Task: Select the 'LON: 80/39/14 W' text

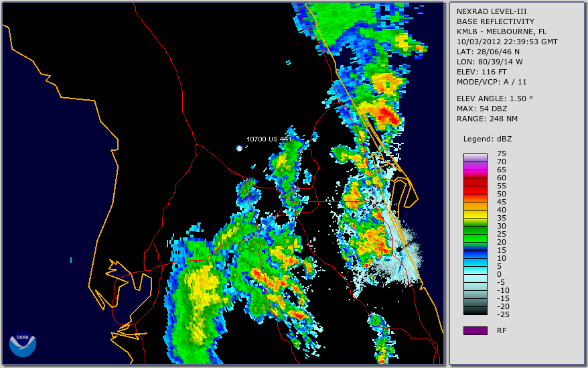Action: [x=490, y=62]
